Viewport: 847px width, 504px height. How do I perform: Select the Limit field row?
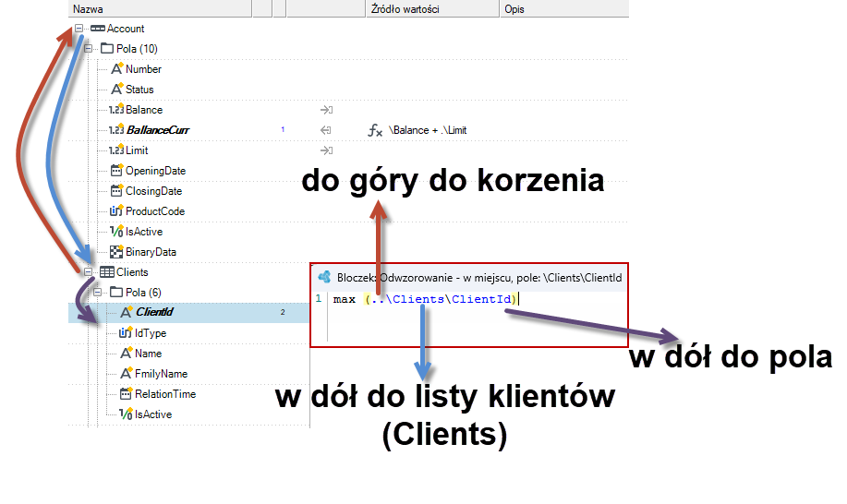(137, 150)
